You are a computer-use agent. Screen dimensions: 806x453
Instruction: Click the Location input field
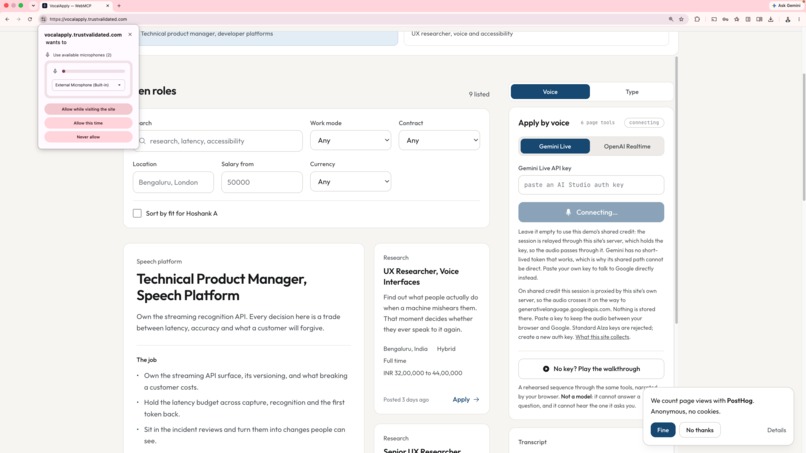173,182
